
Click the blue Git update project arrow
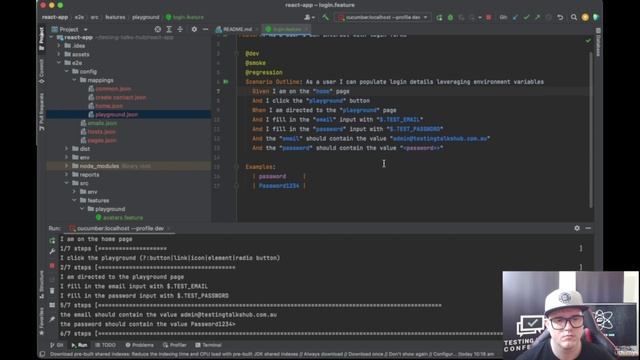coord(516,18)
